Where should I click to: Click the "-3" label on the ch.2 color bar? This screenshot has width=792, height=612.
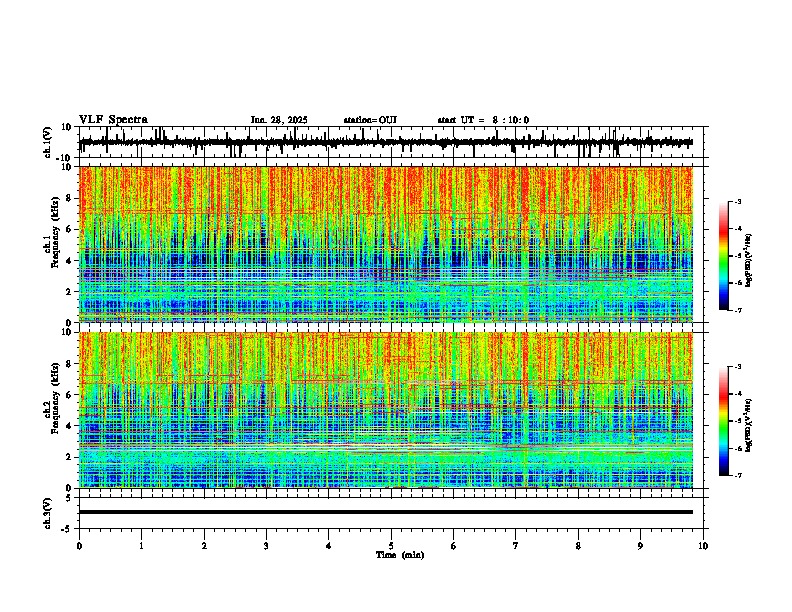coord(737,367)
